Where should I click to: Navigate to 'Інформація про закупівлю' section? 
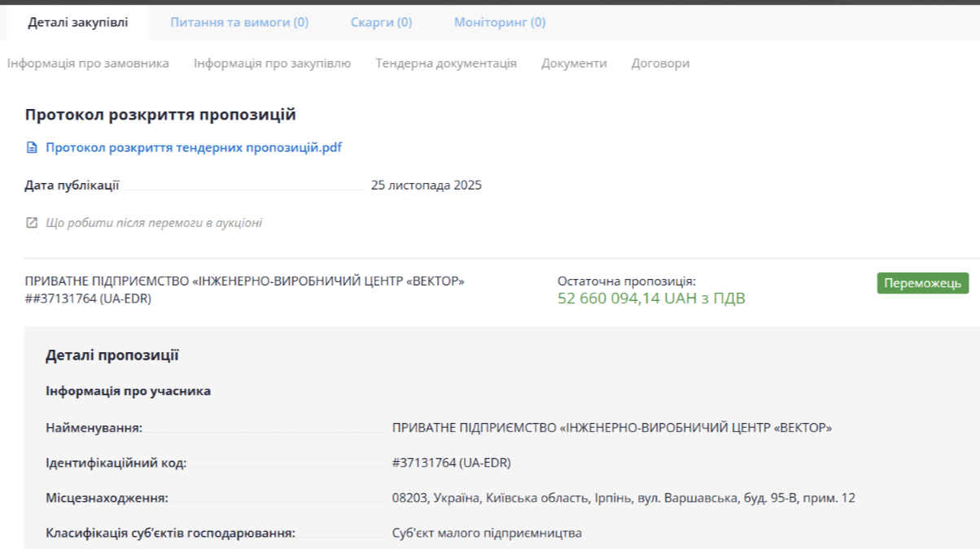click(x=272, y=63)
